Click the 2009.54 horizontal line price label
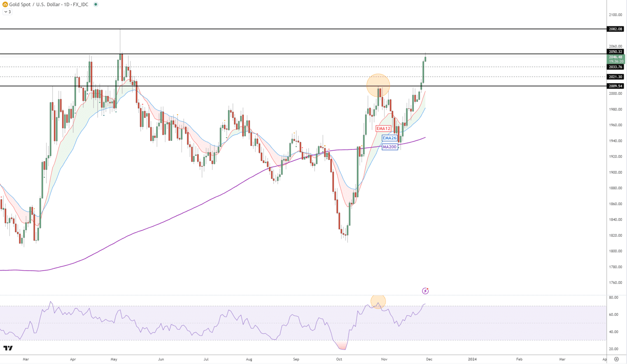 [x=615, y=86]
